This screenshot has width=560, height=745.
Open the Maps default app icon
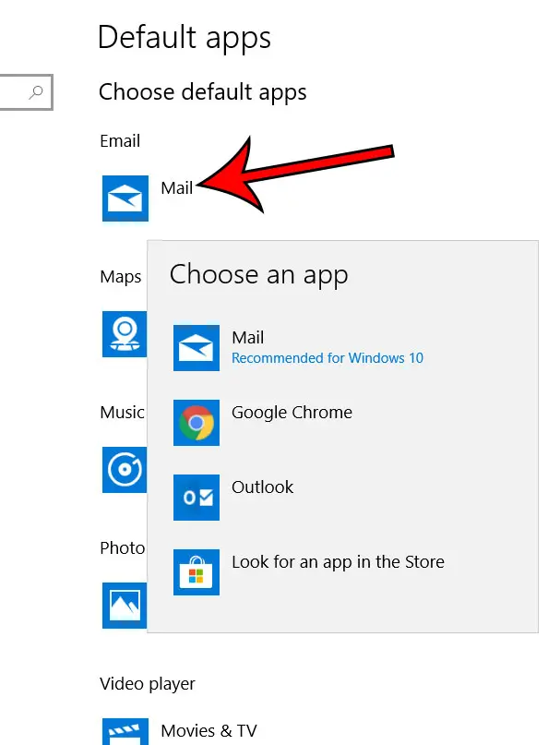(x=125, y=334)
